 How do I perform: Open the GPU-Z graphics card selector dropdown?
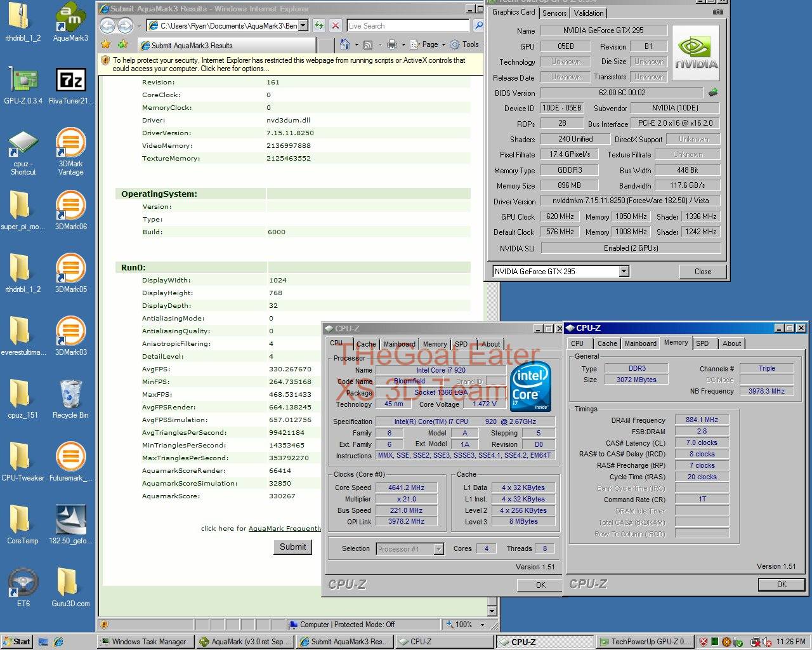pos(624,271)
